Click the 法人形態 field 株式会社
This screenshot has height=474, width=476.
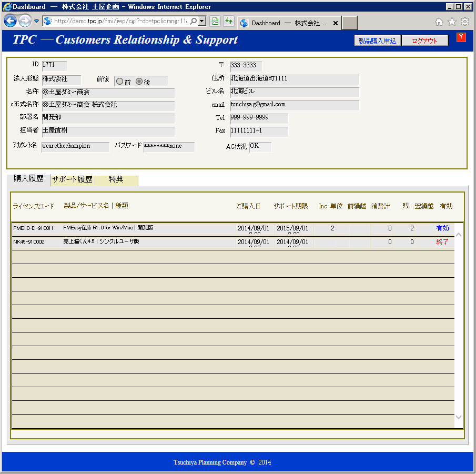point(62,79)
